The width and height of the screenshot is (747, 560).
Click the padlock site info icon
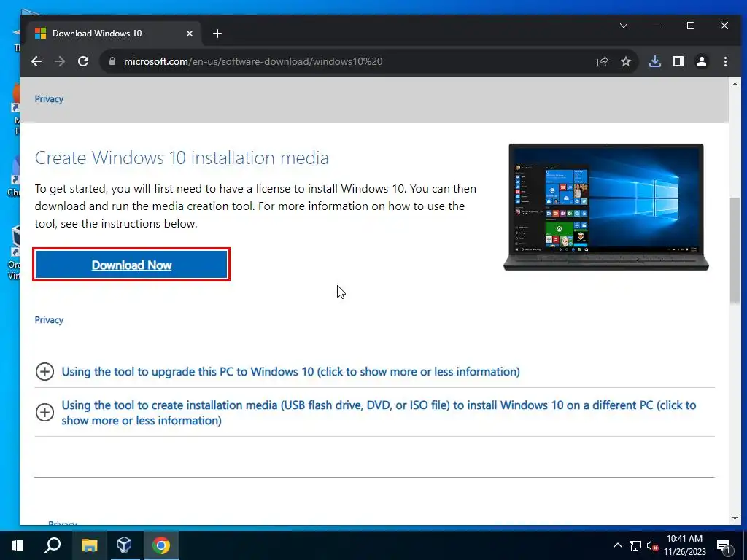click(x=112, y=61)
